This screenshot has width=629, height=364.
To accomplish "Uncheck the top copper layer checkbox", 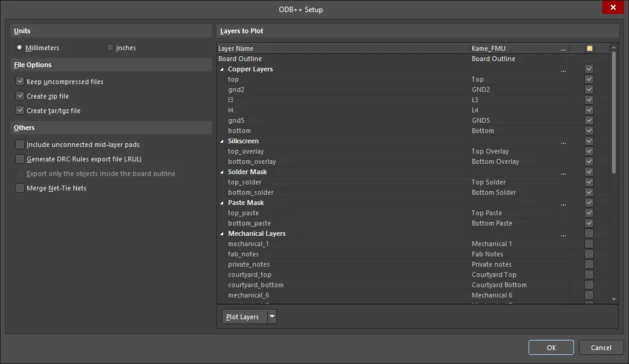I will click(x=589, y=79).
